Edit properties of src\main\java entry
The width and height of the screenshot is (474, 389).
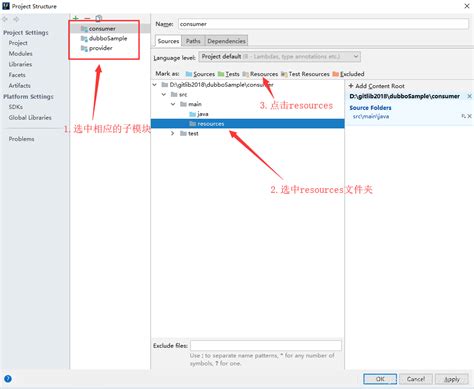(463, 116)
